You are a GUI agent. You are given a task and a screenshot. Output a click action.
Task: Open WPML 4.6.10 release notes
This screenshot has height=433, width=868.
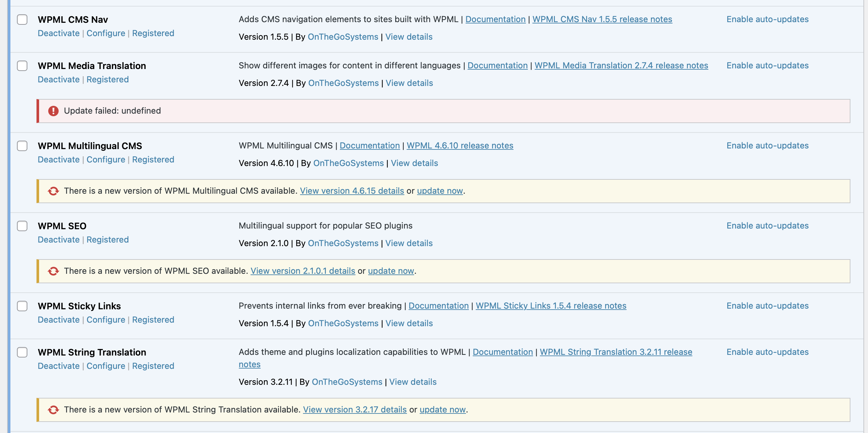460,146
